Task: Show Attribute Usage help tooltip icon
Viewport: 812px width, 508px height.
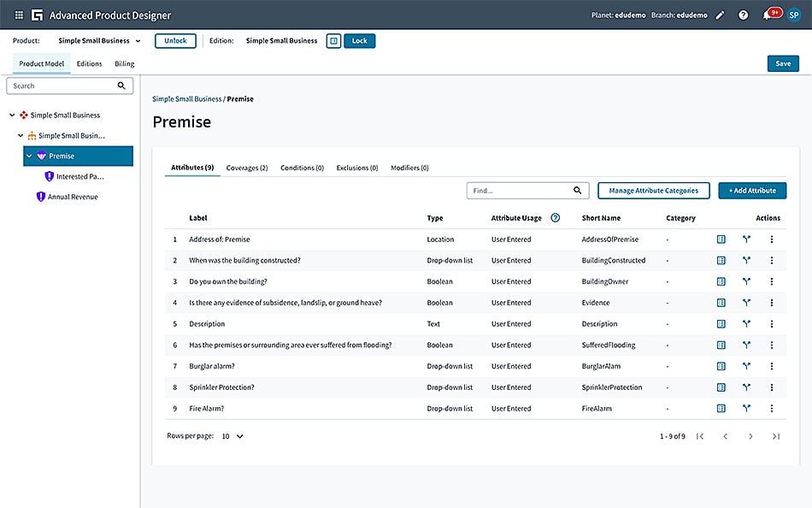Action: point(556,218)
